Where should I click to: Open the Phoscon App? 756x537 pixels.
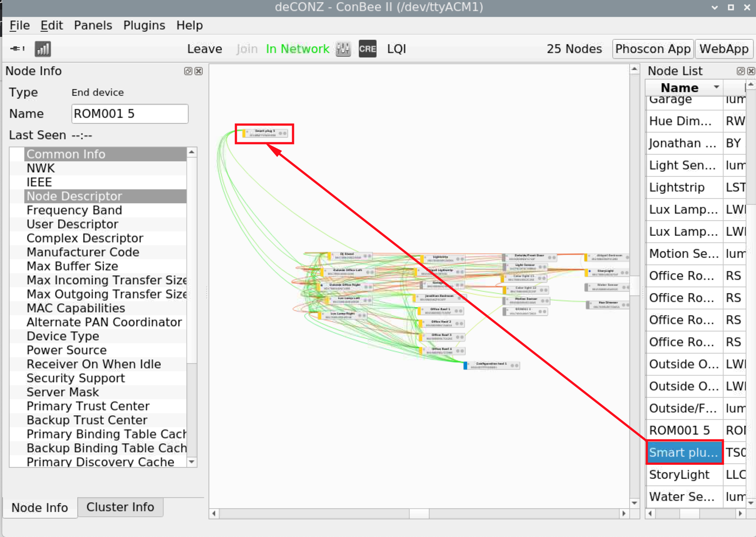pyautogui.click(x=652, y=49)
